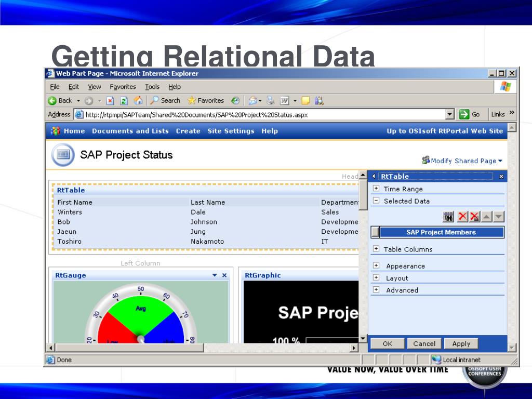This screenshot has height=399, width=532.
Task: Click Apply in the tool pane
Action: click(x=461, y=344)
